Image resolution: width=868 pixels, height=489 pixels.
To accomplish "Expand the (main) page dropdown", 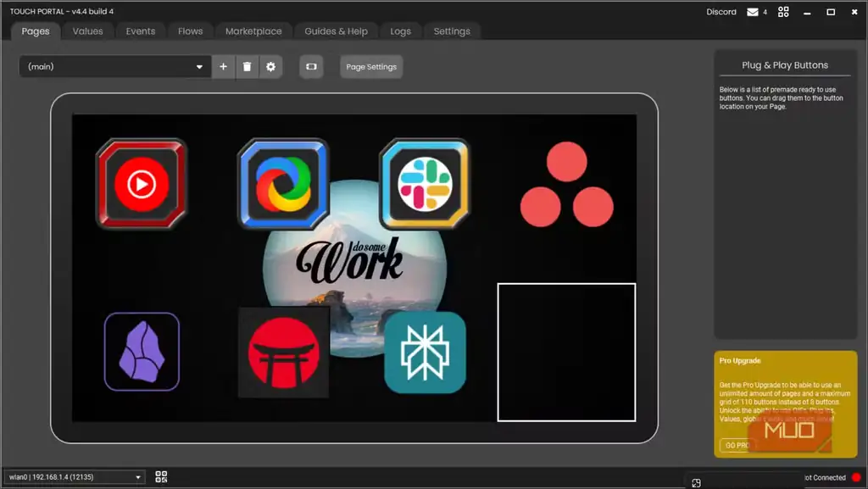I will point(115,66).
